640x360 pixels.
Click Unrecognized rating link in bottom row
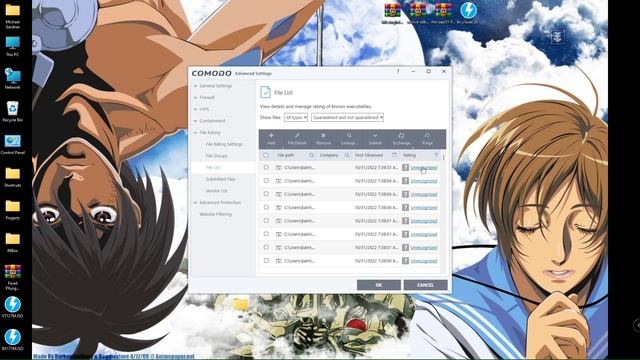click(x=424, y=260)
